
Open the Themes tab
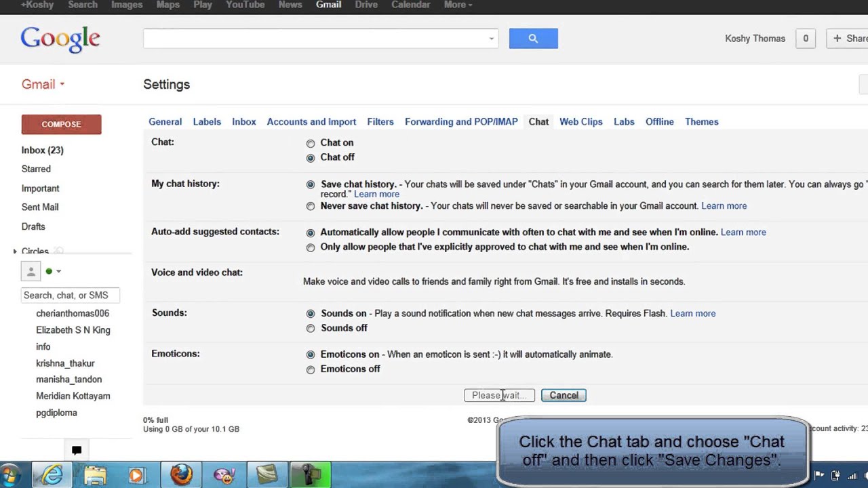(x=702, y=122)
